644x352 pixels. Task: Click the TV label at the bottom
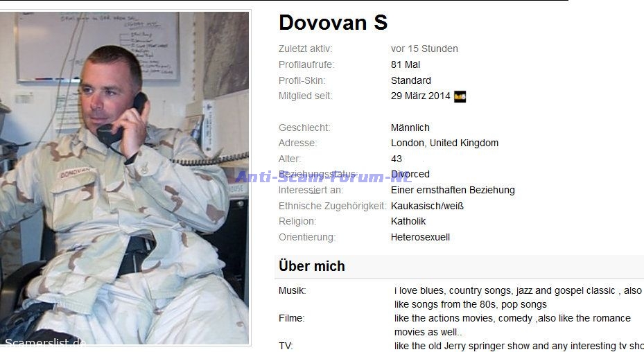[286, 346]
